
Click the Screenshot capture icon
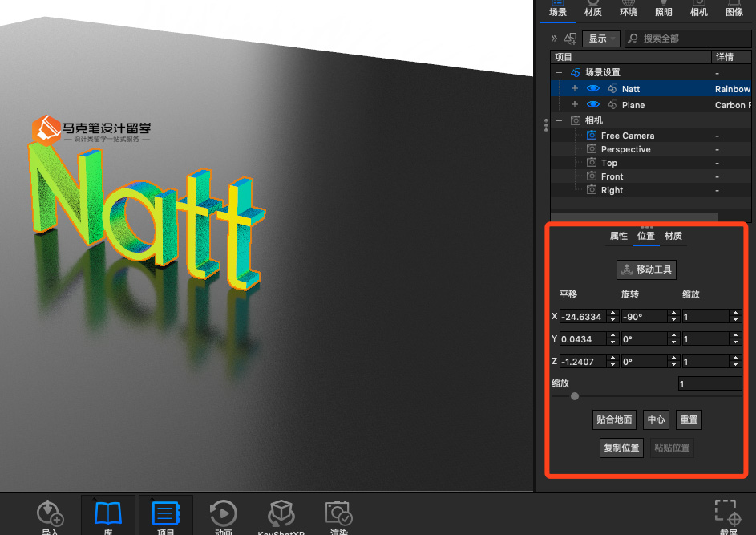click(x=728, y=513)
